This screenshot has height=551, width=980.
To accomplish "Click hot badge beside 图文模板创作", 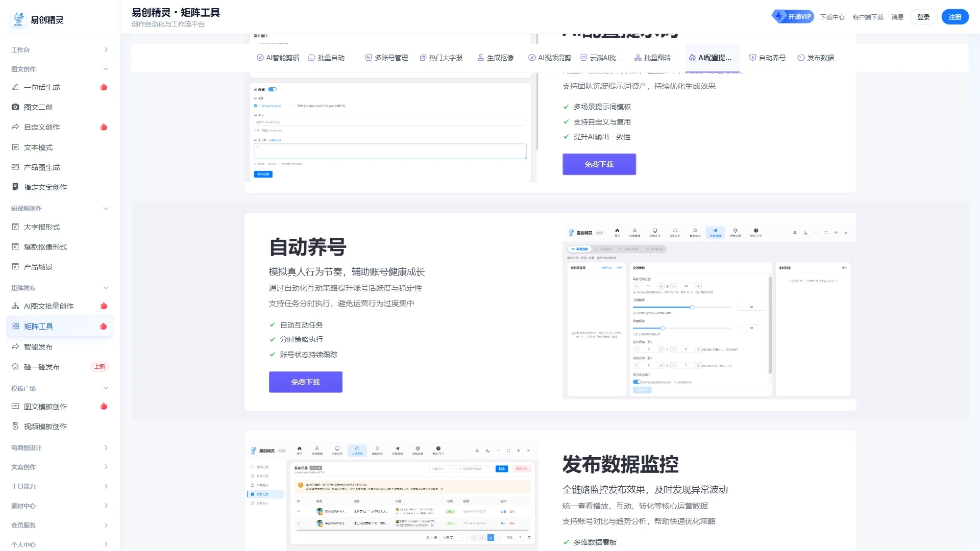I will point(104,407).
